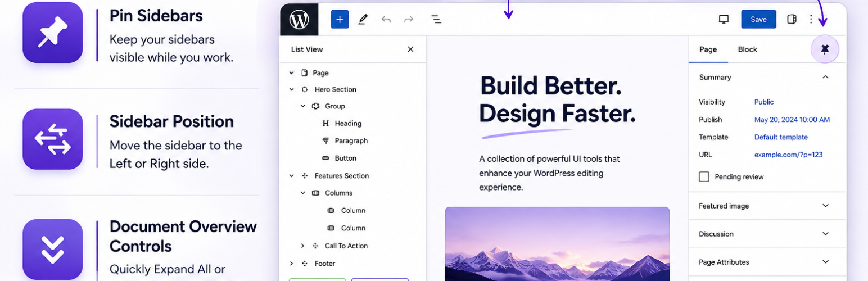The image size is (868, 281).
Task: Check the Pending review checkbox
Action: click(x=704, y=176)
